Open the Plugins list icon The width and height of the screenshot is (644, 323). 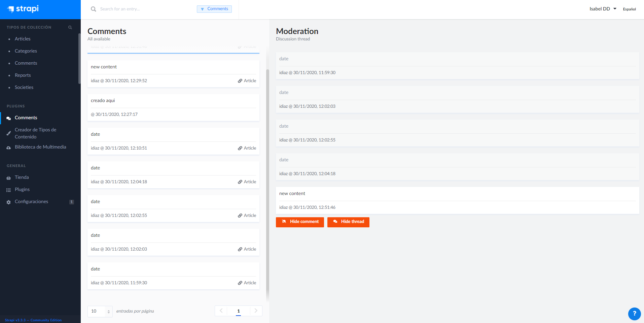(8, 189)
